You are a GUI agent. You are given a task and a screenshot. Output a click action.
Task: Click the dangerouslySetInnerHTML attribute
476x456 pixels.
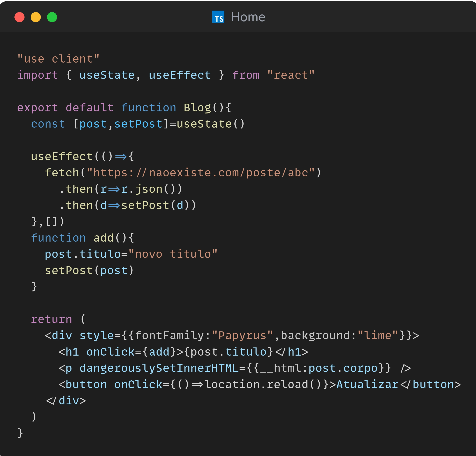(159, 368)
